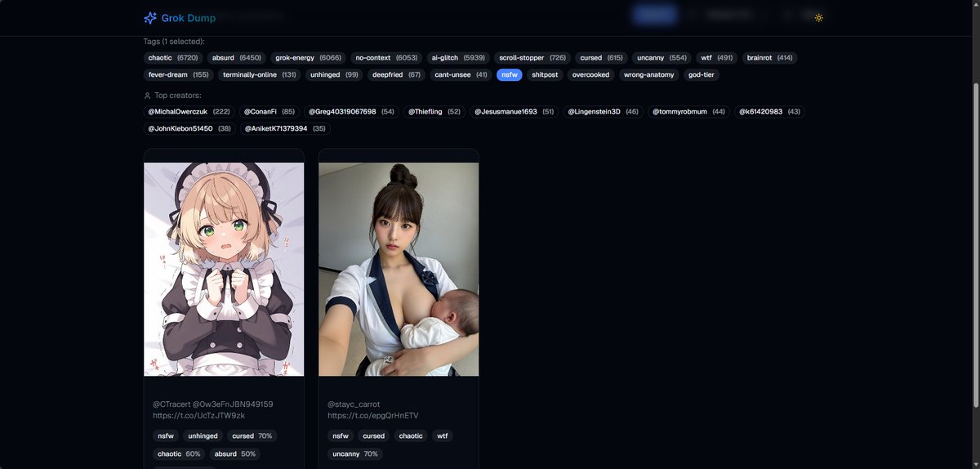Viewport: 980px width, 469px height.
Task: Select the wrong-anatomy tag
Action: pos(649,74)
